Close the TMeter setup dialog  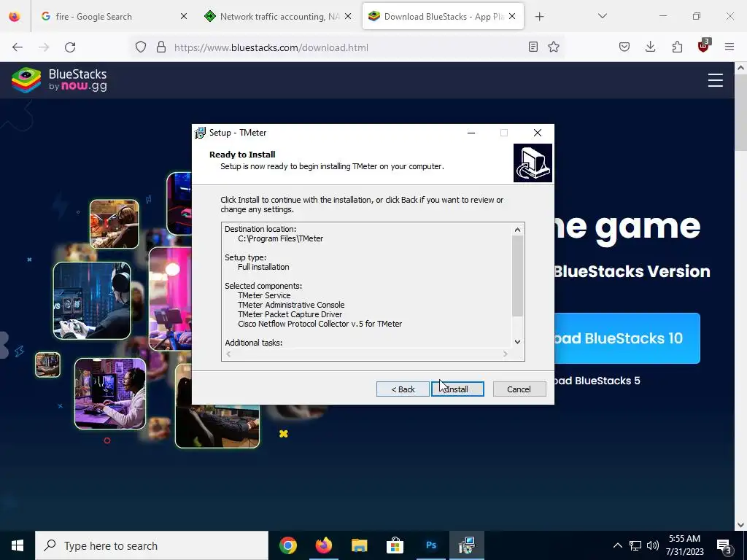(x=538, y=133)
